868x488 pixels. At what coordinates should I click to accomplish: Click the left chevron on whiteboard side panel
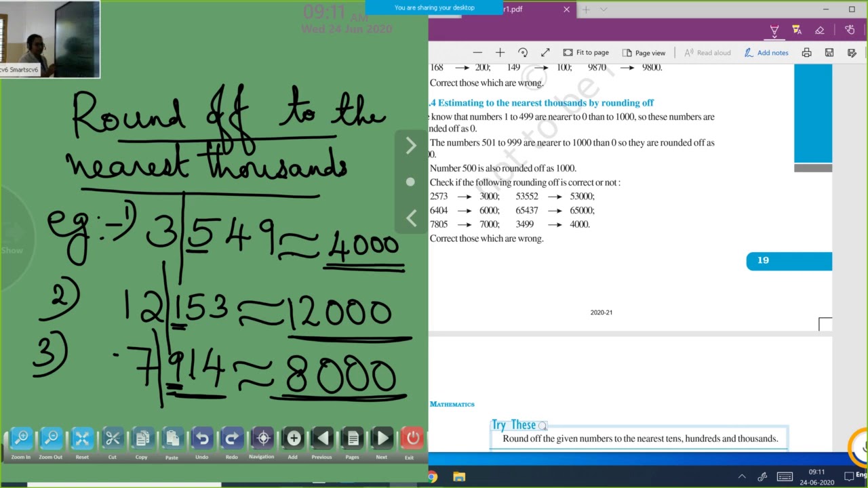pyautogui.click(x=411, y=218)
